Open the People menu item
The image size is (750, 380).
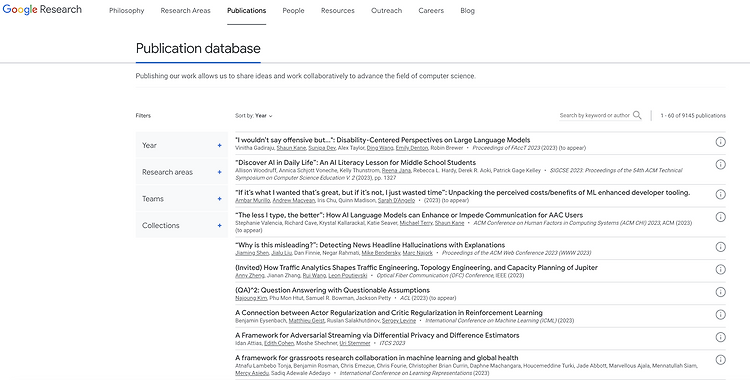(x=293, y=11)
